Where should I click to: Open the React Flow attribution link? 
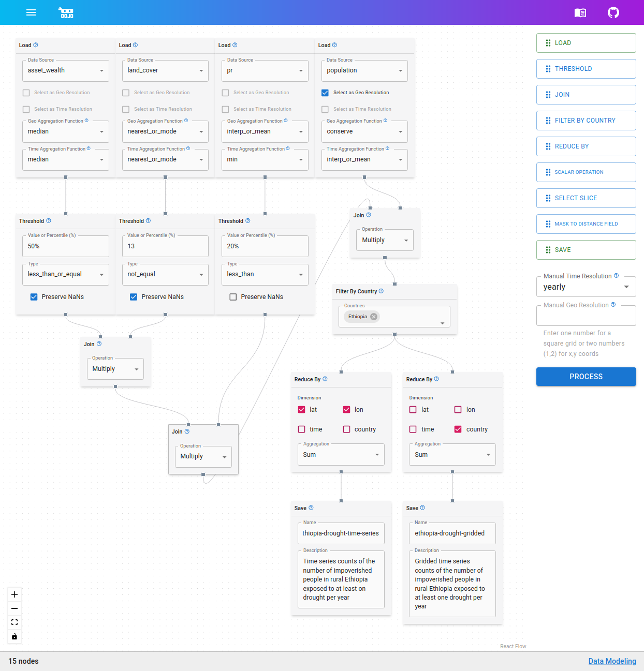point(513,646)
